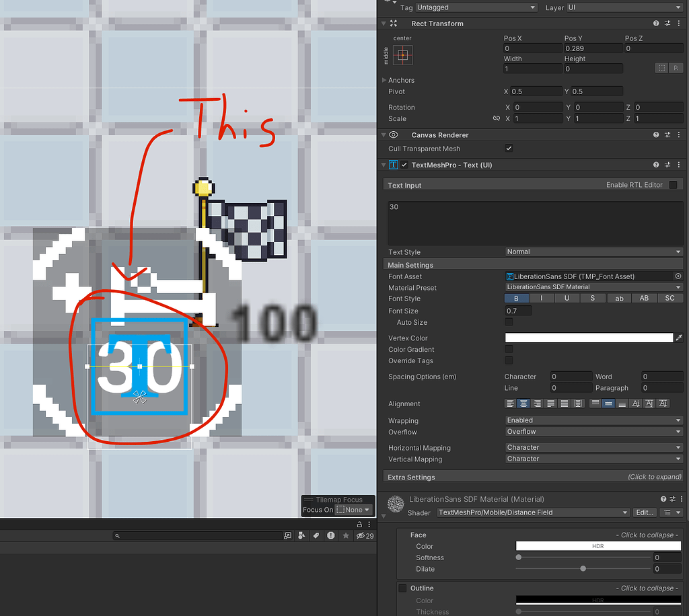This screenshot has height=616, width=689.
Task: Open the Tag dropdown showing Untagged
Action: (476, 7)
